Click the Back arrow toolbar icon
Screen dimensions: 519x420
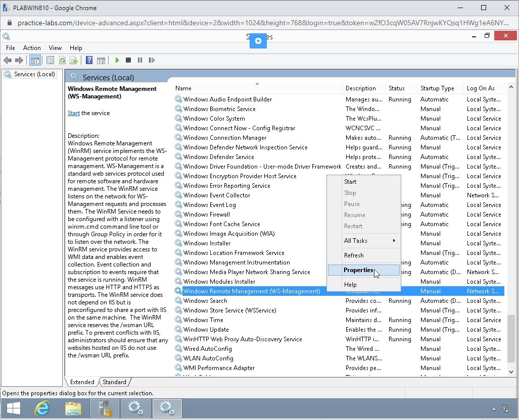click(x=8, y=60)
